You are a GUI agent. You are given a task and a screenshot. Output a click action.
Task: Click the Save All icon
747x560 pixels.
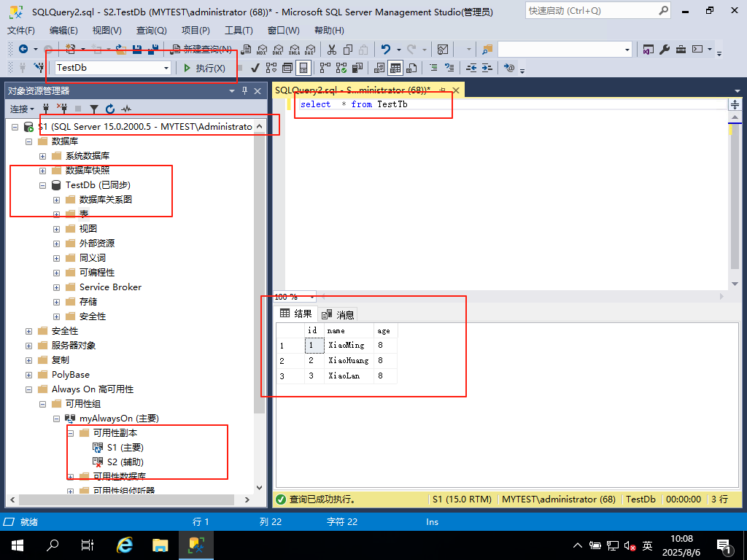point(153,49)
